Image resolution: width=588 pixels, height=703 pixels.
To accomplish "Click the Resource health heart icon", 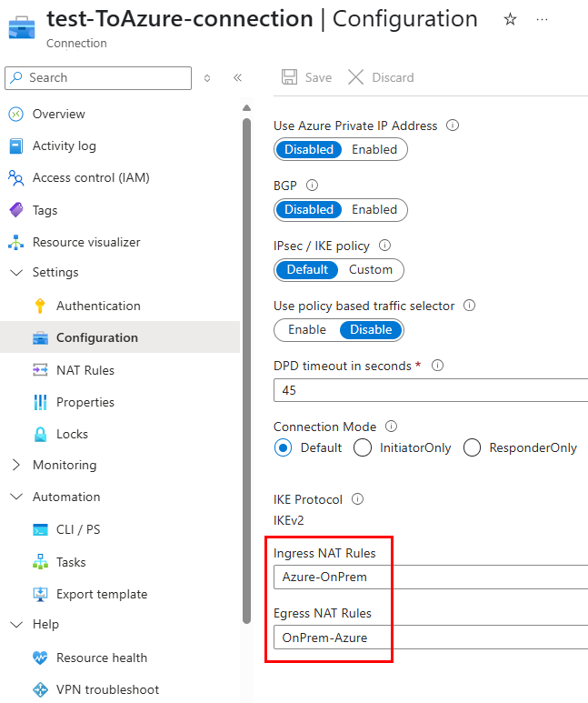I will (40, 658).
